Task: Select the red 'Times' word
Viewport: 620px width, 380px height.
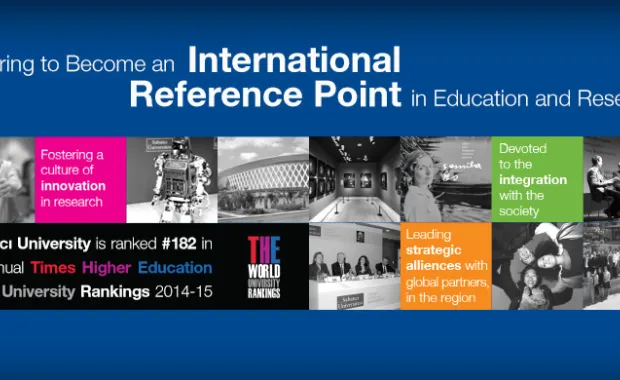Action: 53,268
